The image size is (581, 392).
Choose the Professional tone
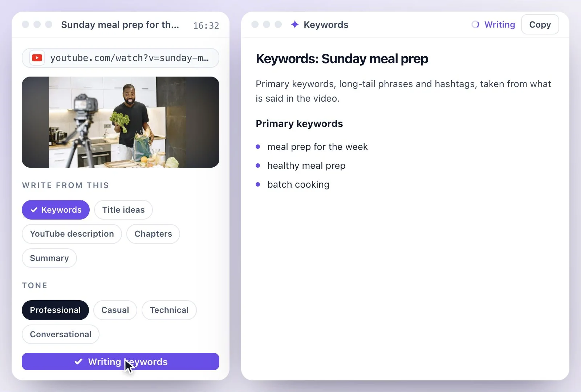55,310
